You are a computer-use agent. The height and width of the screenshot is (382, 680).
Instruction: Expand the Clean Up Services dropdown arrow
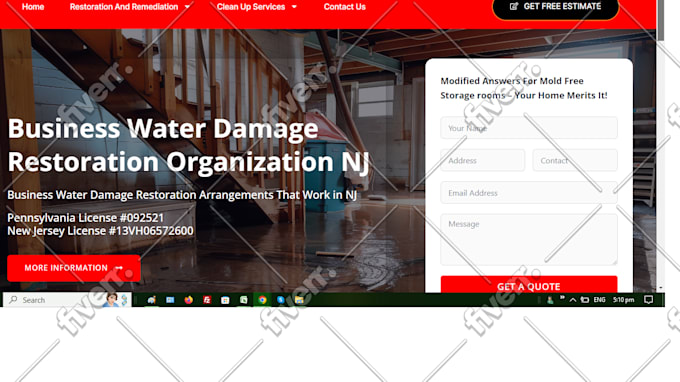(294, 7)
